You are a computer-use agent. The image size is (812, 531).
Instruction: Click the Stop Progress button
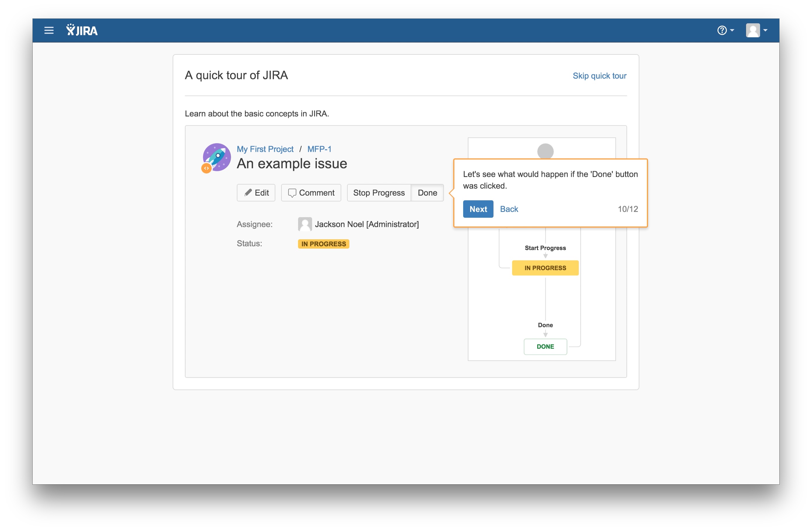[379, 193]
